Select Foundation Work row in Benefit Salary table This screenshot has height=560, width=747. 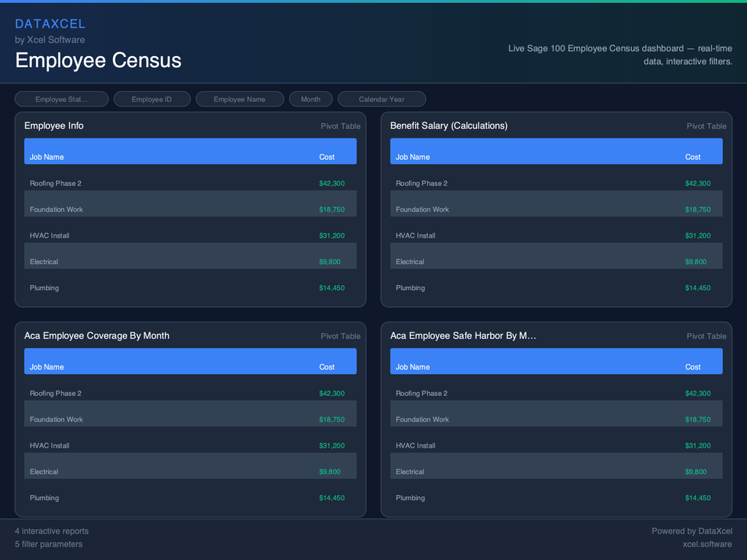click(556, 209)
